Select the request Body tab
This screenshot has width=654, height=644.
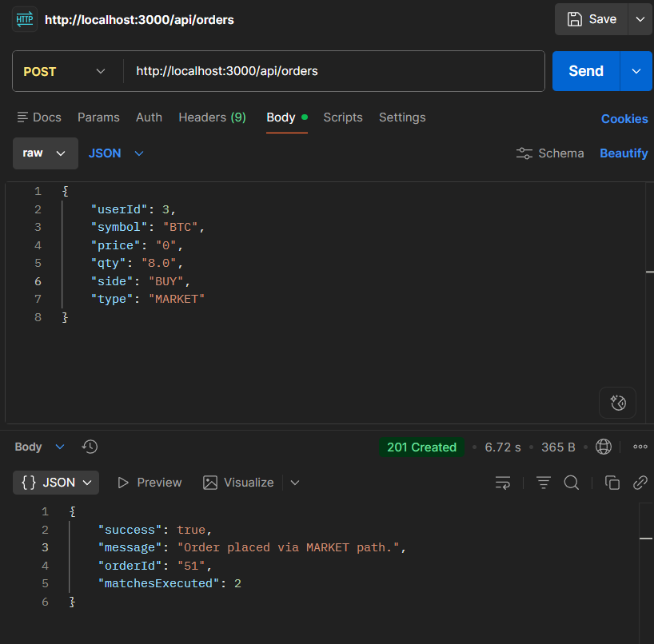coord(287,117)
